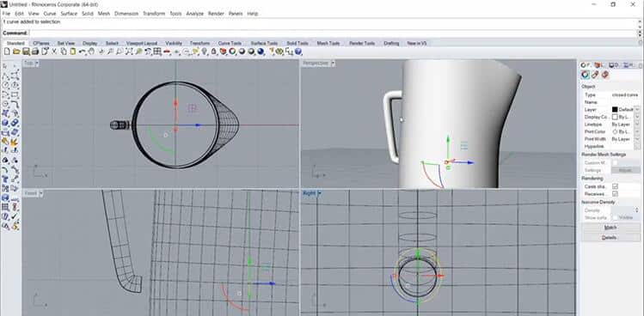Toggle the Receives shadows checkbox
This screenshot has width=644, height=316.
click(615, 194)
